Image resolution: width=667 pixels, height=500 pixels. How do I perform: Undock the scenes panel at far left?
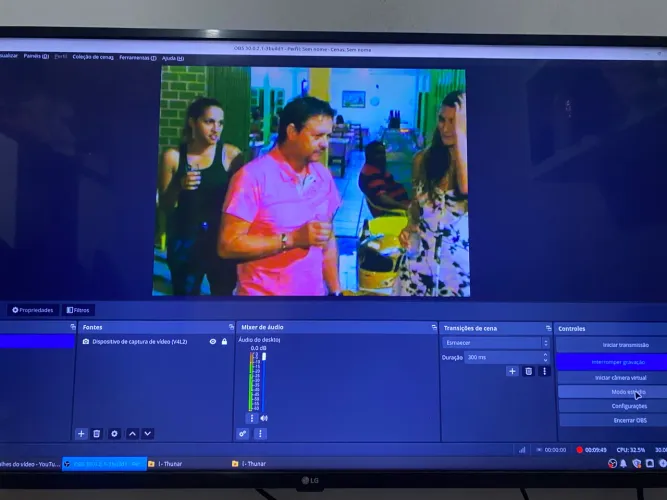(73, 327)
